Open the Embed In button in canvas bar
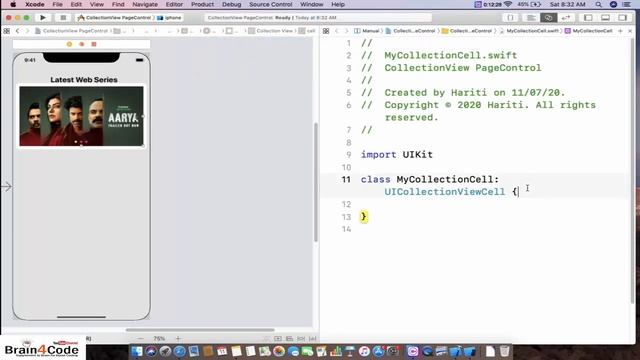 278,338
